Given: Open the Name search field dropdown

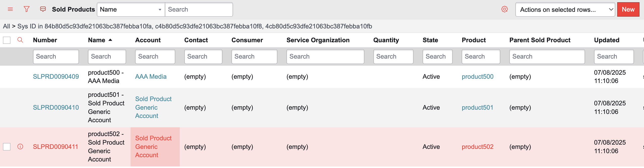Looking at the screenshot, I should (x=131, y=10).
